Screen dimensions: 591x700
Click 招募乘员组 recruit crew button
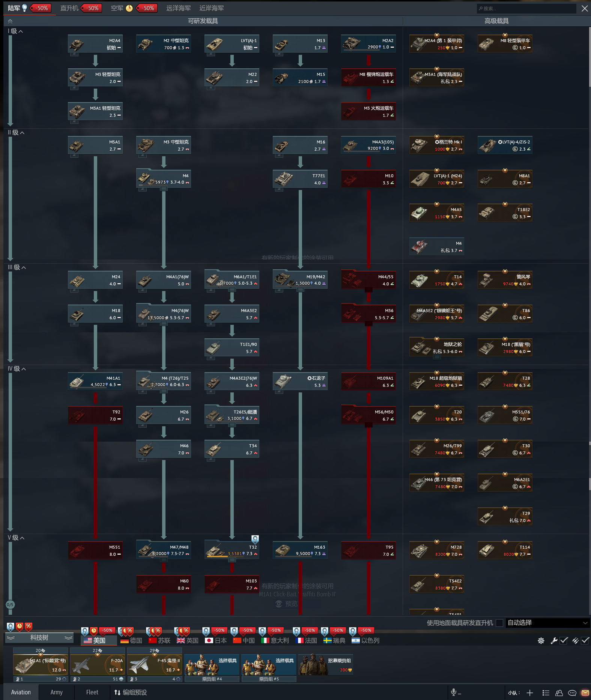point(326,665)
